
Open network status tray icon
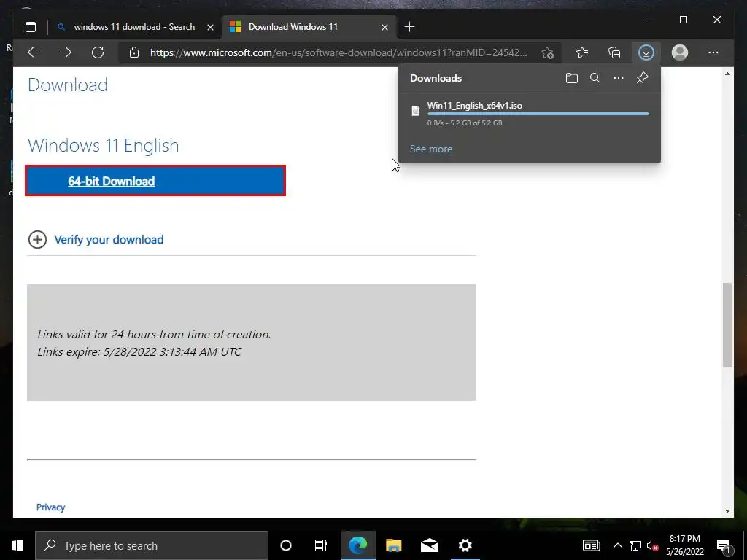click(x=635, y=545)
